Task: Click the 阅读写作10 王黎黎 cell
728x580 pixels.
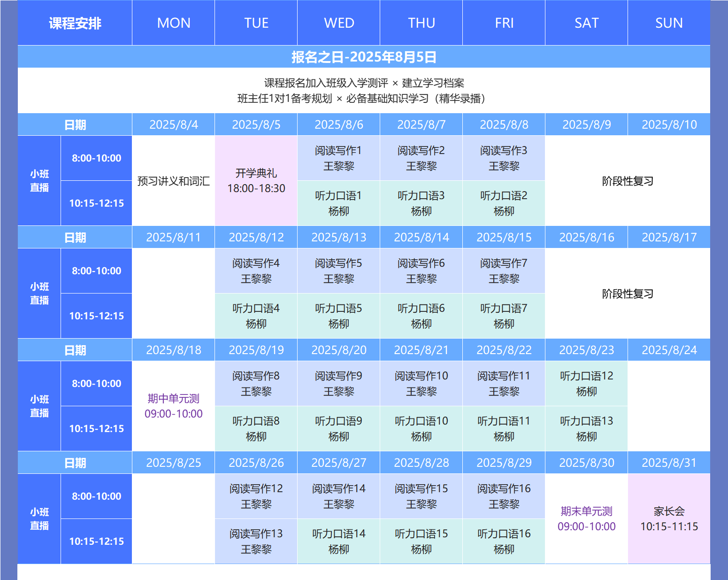Action: coord(421,384)
